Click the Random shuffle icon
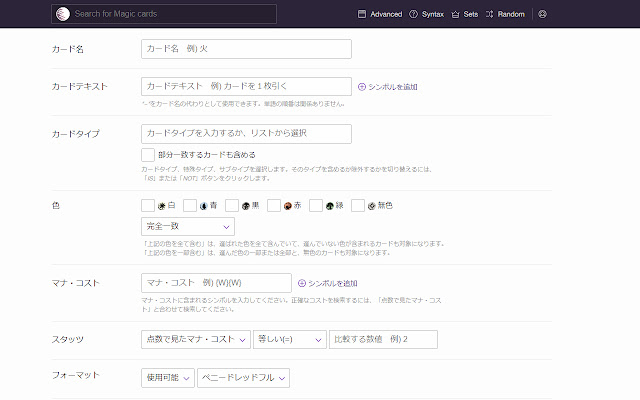 [x=489, y=14]
